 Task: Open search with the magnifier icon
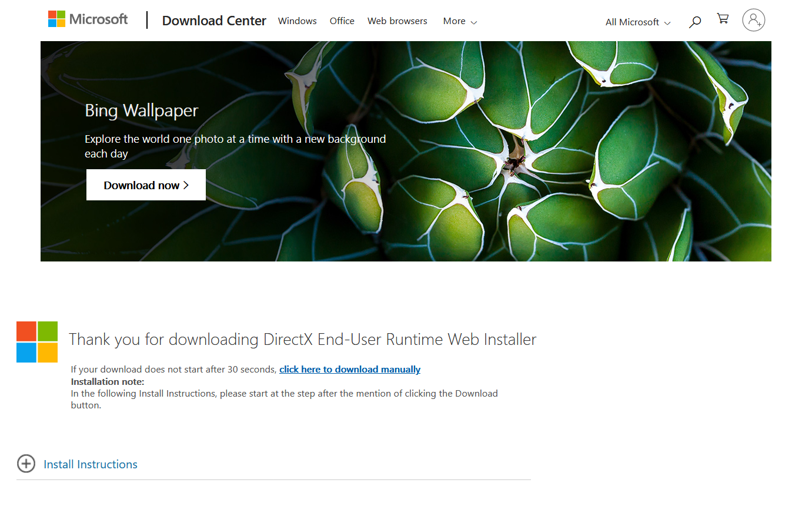click(695, 22)
